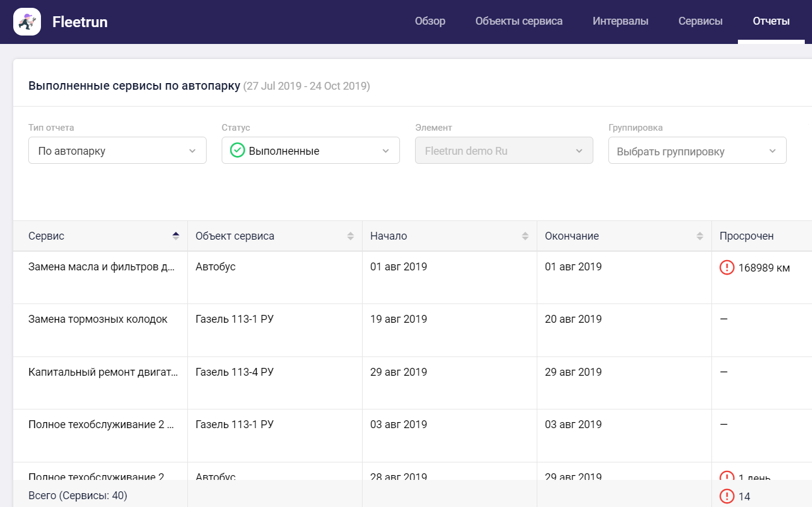812x507 pixels.
Task: Expand the Fleetrun demo Ru element dropdown
Action: tap(504, 151)
